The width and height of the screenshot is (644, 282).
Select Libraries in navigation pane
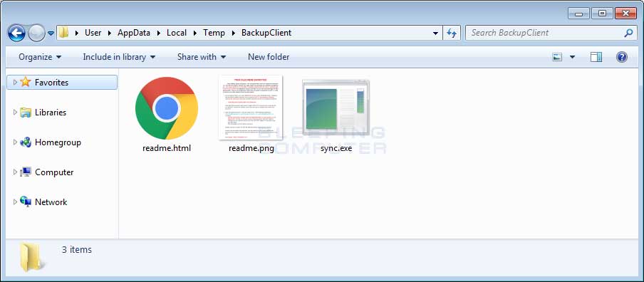pos(51,112)
